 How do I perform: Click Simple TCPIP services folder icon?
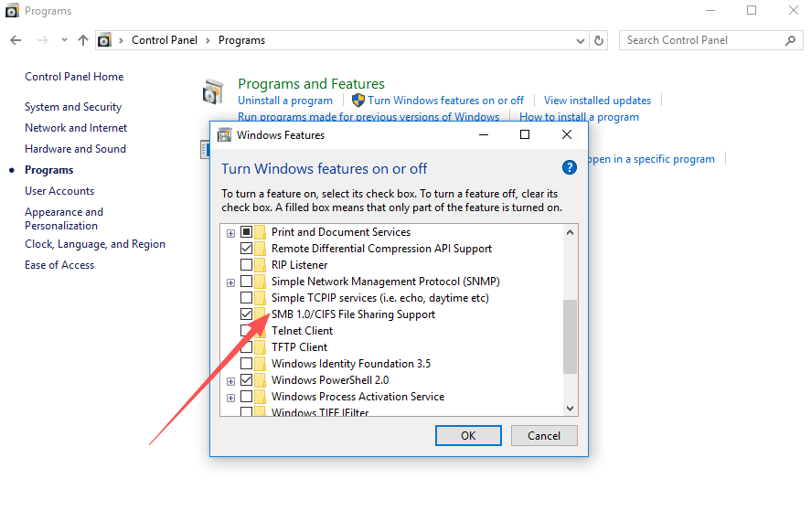pyautogui.click(x=261, y=298)
